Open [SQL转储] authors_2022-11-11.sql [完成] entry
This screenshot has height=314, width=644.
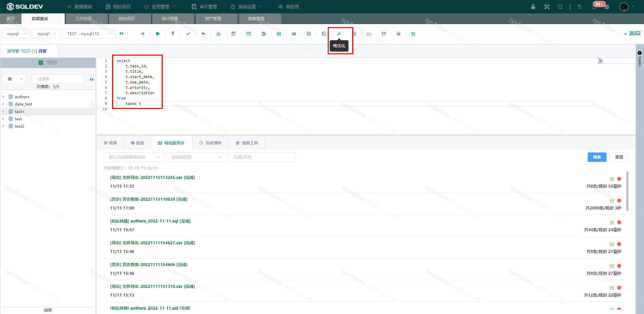[150, 221]
